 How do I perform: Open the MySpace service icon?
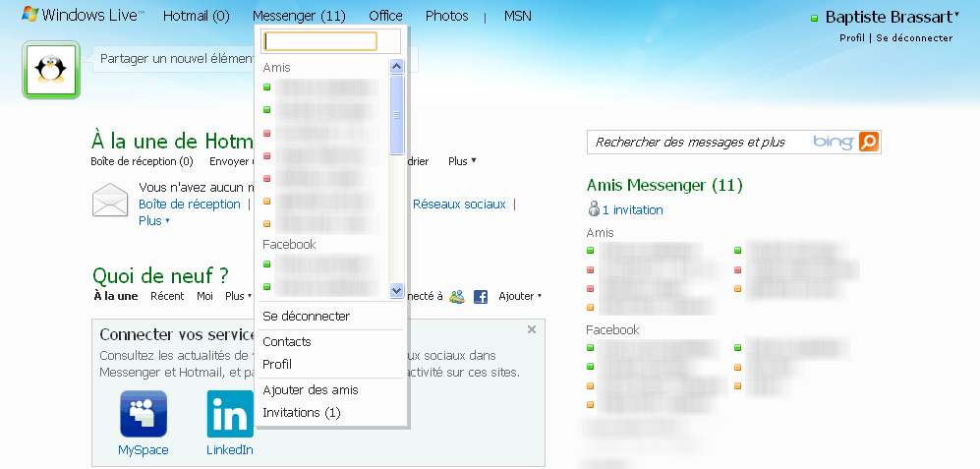tap(144, 413)
